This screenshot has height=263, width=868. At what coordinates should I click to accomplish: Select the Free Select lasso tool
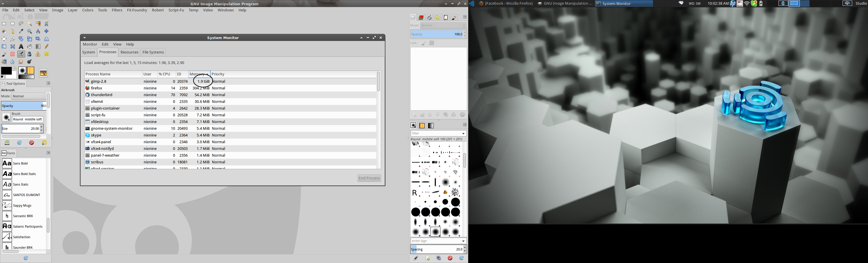[21, 24]
